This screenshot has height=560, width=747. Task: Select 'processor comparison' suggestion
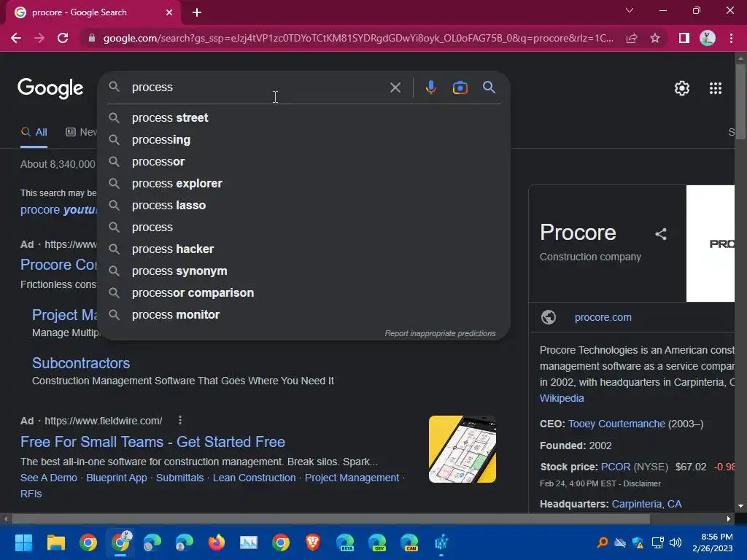point(303,293)
